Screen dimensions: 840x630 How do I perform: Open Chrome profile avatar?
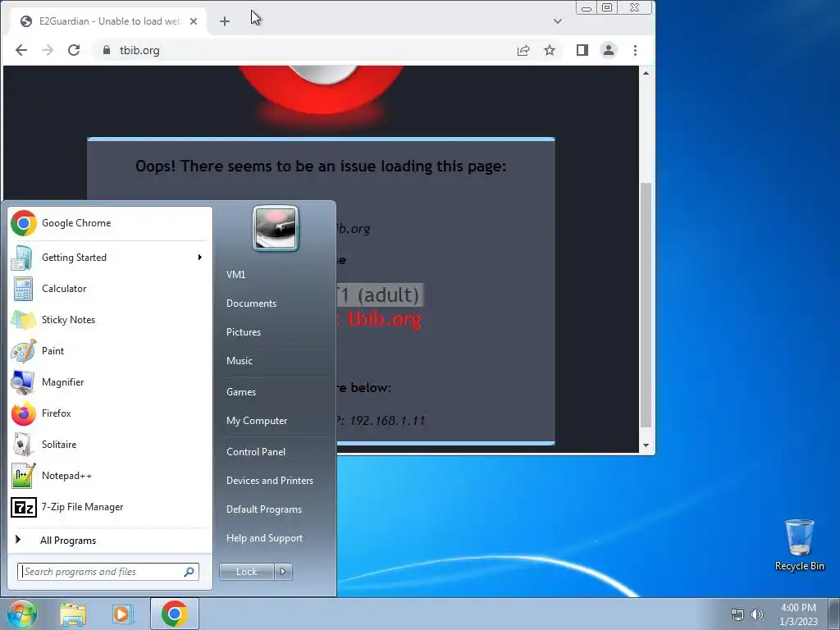click(x=609, y=50)
